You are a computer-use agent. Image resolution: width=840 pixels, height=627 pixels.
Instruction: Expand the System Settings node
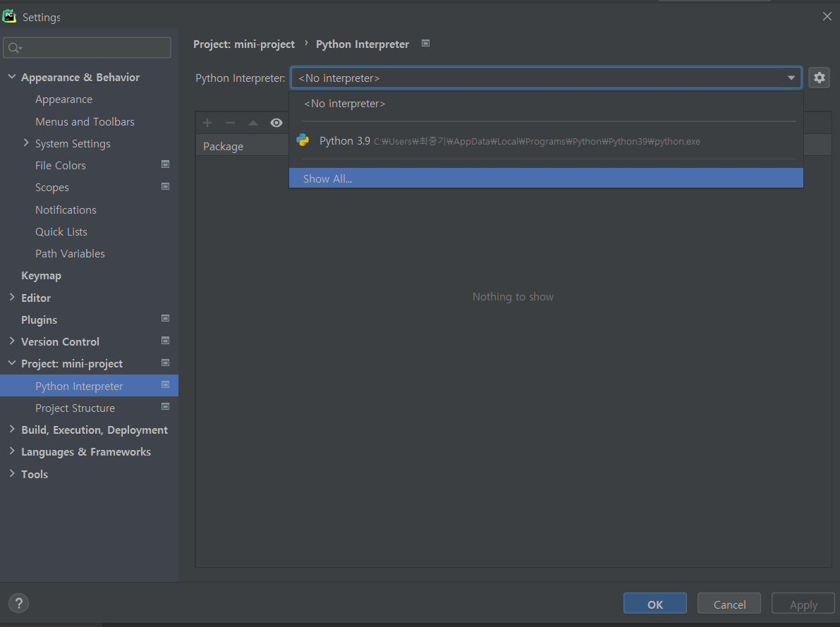click(25, 142)
